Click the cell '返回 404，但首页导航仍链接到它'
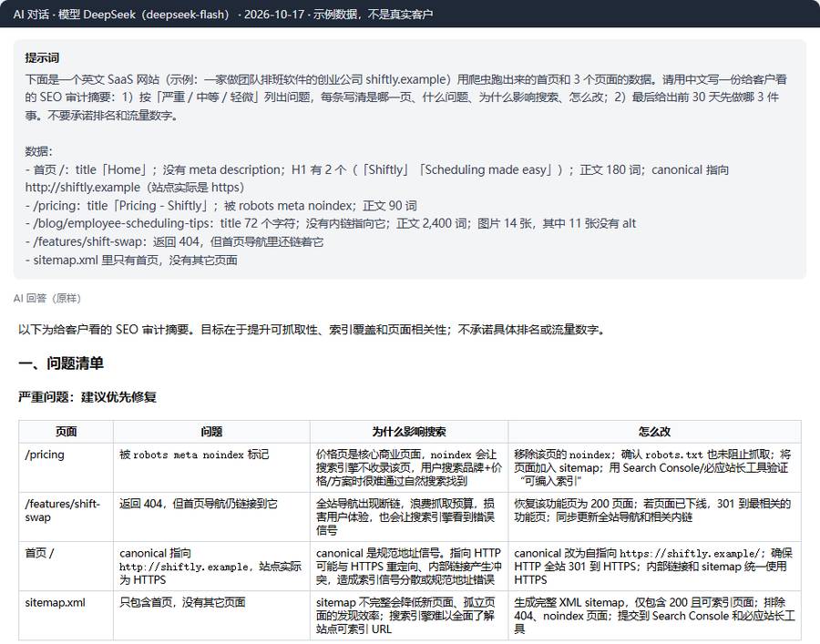820x644 pixels. (x=211, y=516)
